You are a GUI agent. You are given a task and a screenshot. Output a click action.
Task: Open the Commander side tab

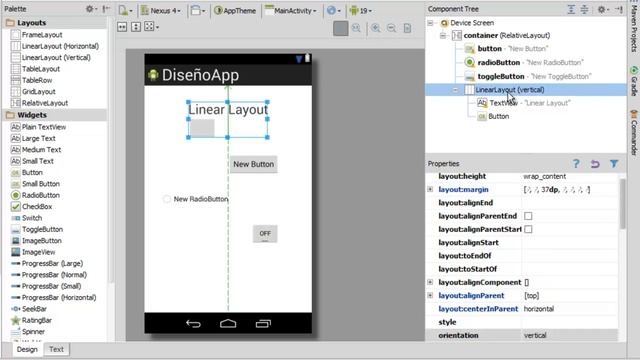[x=633, y=133]
